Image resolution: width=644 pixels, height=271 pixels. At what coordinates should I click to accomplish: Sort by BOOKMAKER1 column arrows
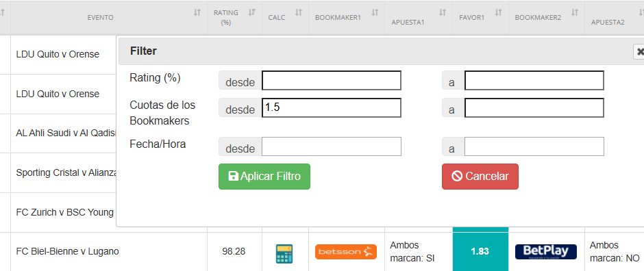click(375, 13)
